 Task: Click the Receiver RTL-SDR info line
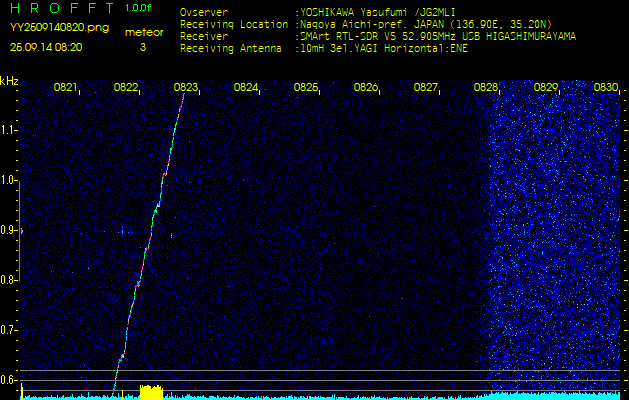click(380, 35)
